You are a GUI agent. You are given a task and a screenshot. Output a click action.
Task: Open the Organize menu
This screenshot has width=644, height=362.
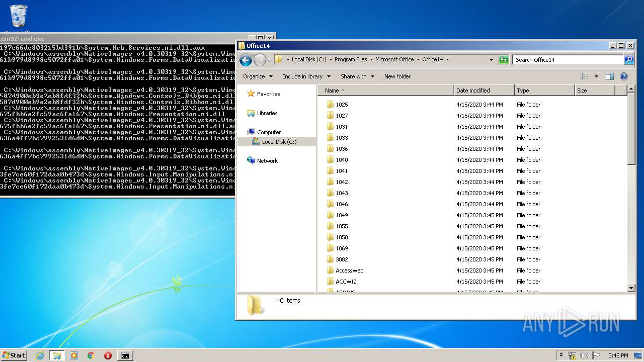(x=258, y=76)
